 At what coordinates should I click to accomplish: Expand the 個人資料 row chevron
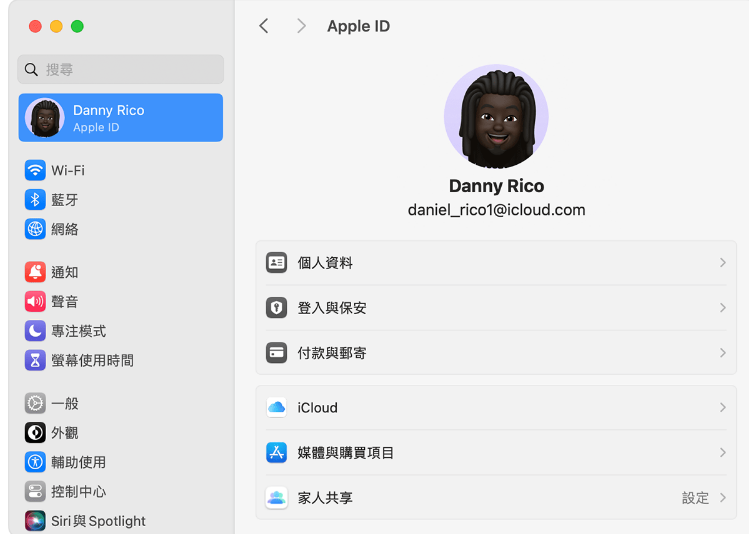click(723, 263)
